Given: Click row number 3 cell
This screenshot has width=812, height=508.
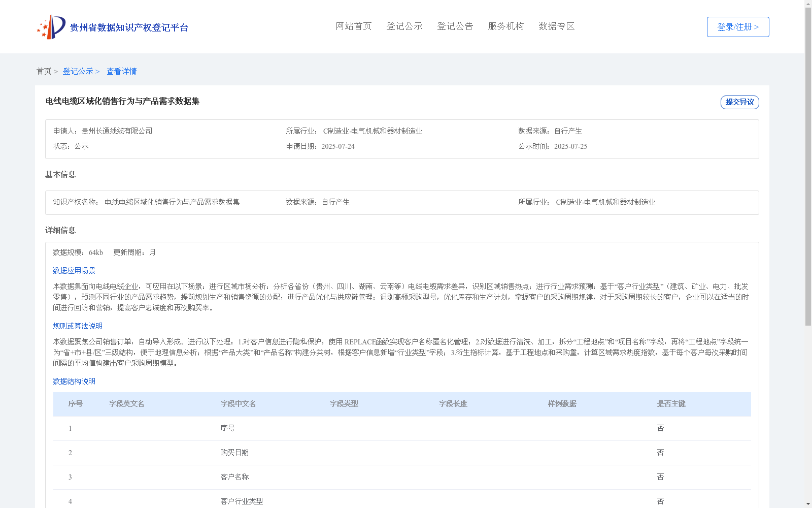Looking at the screenshot, I should (x=70, y=477).
